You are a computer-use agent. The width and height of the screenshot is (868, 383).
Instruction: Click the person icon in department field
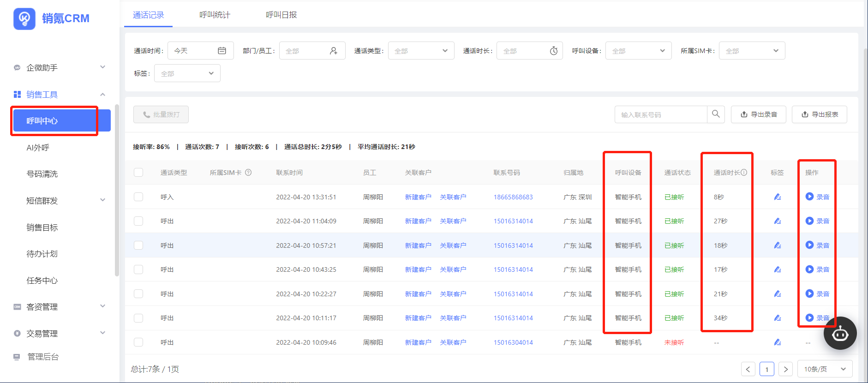pos(334,51)
